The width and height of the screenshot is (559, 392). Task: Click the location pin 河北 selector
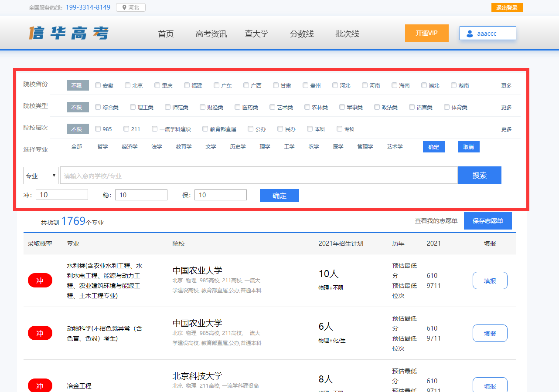click(131, 7)
